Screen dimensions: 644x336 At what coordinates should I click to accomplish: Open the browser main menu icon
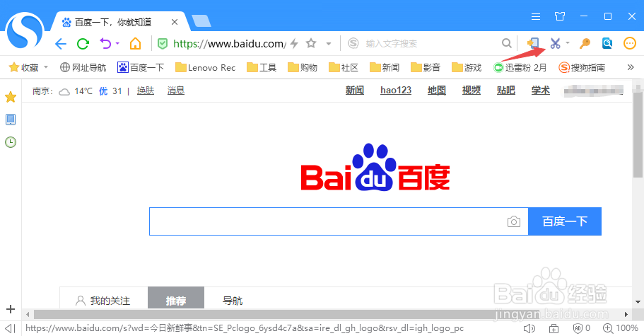click(x=536, y=16)
